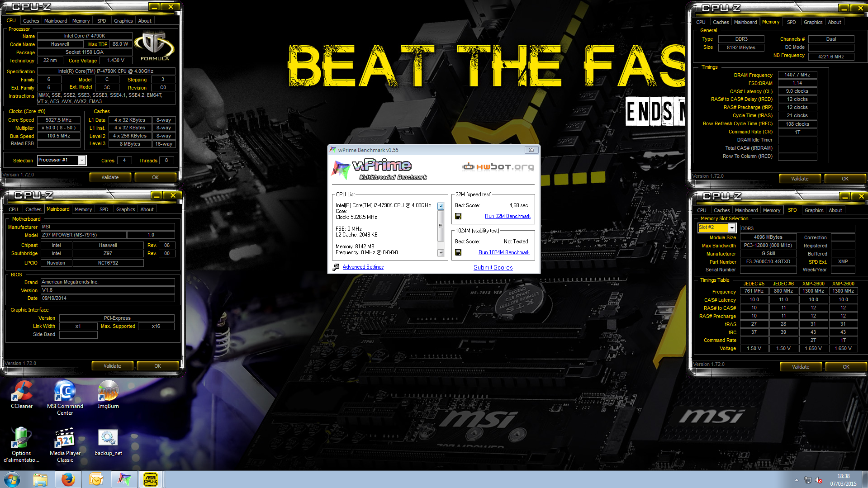The width and height of the screenshot is (868, 488).
Task: Minimize CPU-Z Mainboard window
Action: pos(157,195)
